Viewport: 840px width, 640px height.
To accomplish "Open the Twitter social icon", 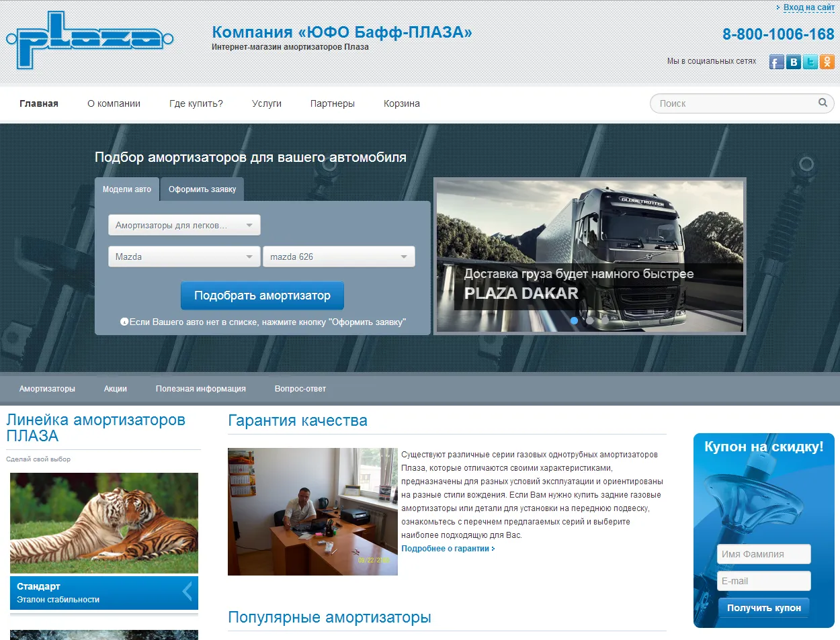I will pos(810,62).
